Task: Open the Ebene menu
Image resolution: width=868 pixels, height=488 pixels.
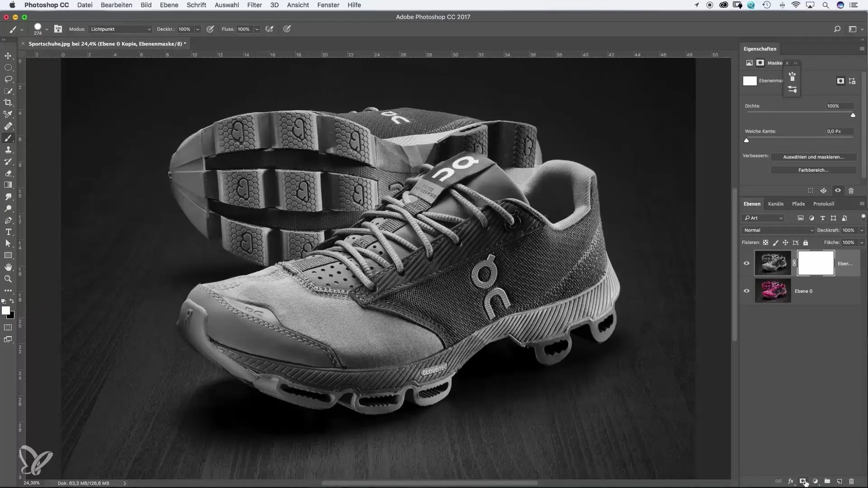Action: pos(169,5)
